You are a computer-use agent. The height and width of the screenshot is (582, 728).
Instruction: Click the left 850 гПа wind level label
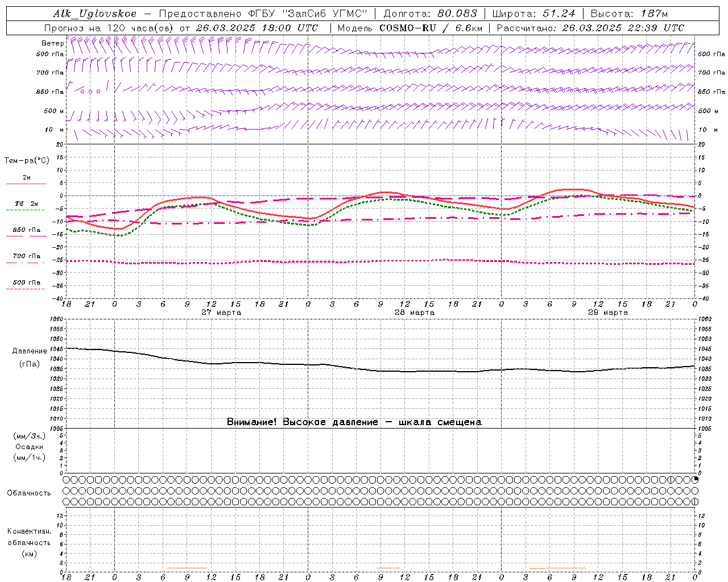coord(50,92)
